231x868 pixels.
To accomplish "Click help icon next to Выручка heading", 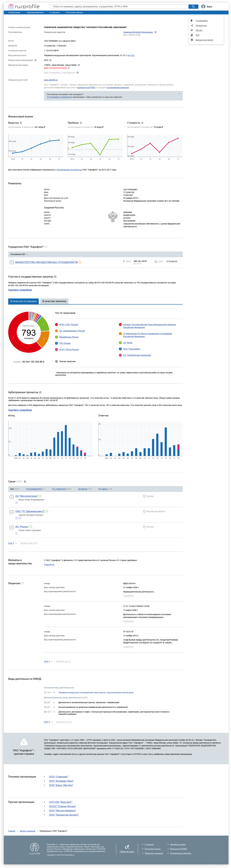I will 21,123.
